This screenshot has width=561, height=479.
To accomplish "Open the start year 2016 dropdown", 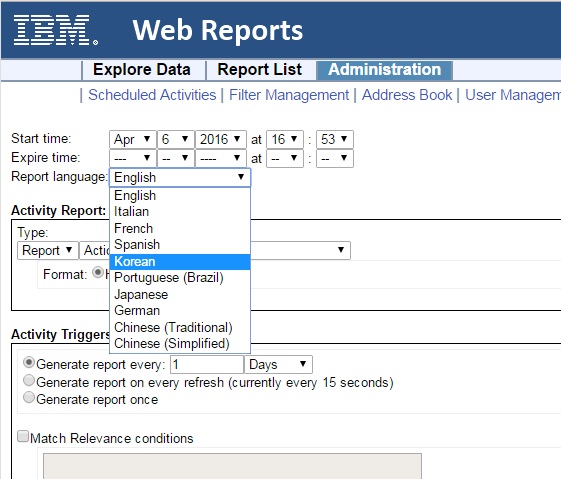I will (220, 139).
